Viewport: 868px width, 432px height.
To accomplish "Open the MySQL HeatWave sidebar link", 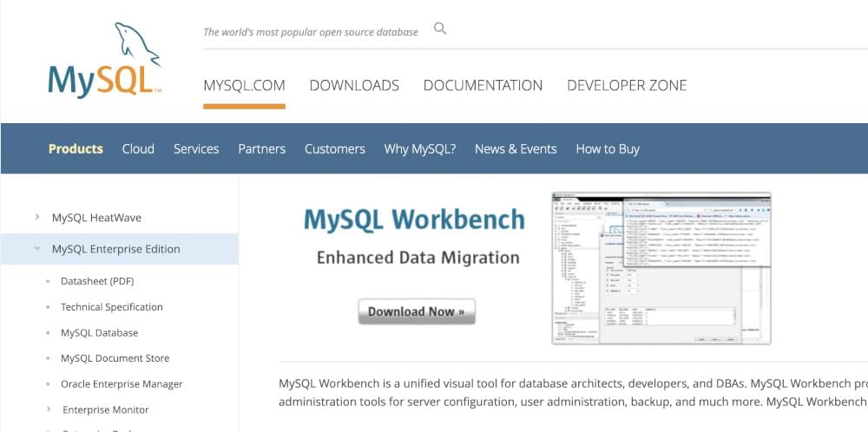I will pyautogui.click(x=97, y=218).
